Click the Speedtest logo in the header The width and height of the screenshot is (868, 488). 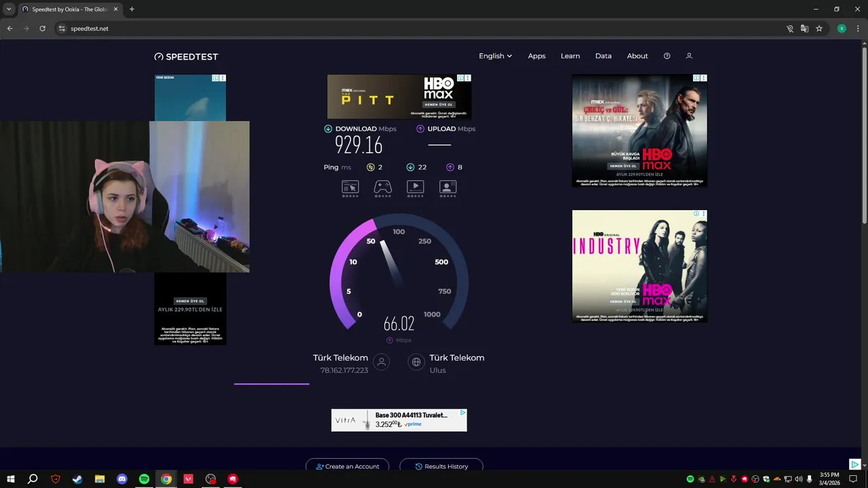(x=186, y=56)
